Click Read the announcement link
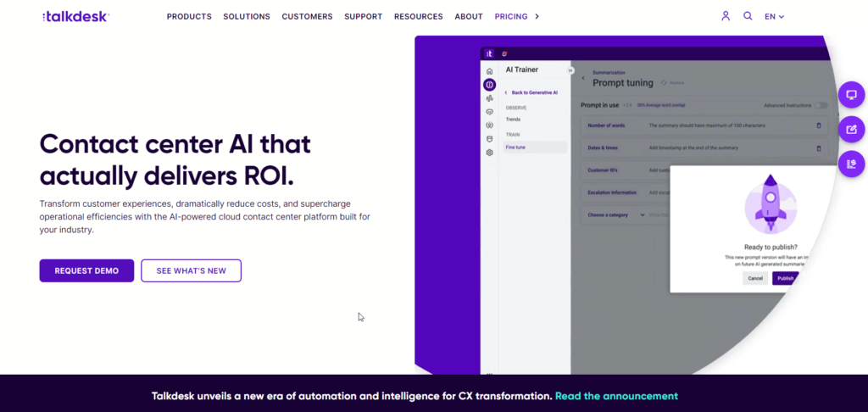Viewport: 868px width, 412px height. coord(617,396)
